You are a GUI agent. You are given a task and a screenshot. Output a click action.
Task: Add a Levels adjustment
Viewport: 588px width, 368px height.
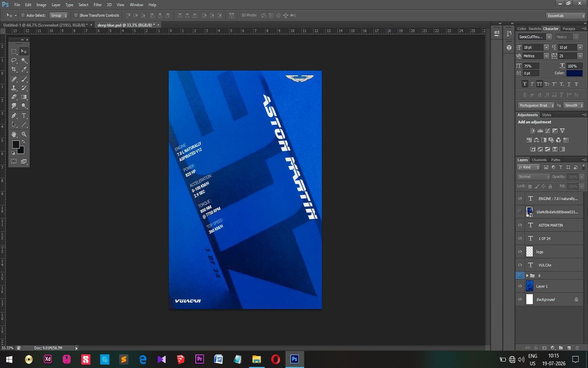pyautogui.click(x=540, y=131)
